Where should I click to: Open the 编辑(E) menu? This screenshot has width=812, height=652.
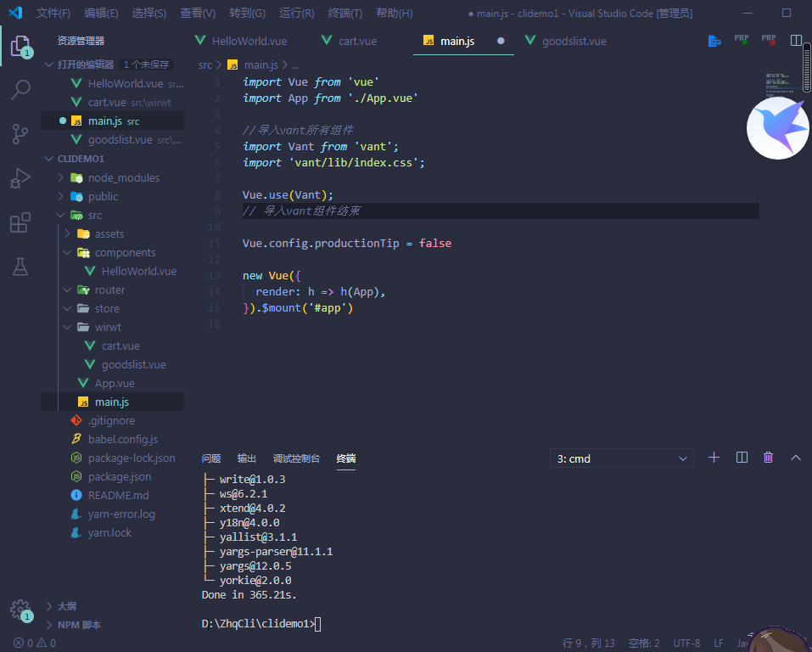101,13
